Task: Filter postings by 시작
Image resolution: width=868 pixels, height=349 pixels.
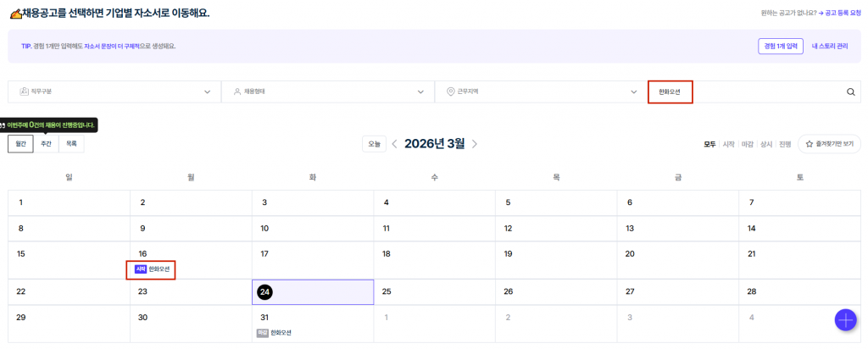Action: point(728,144)
